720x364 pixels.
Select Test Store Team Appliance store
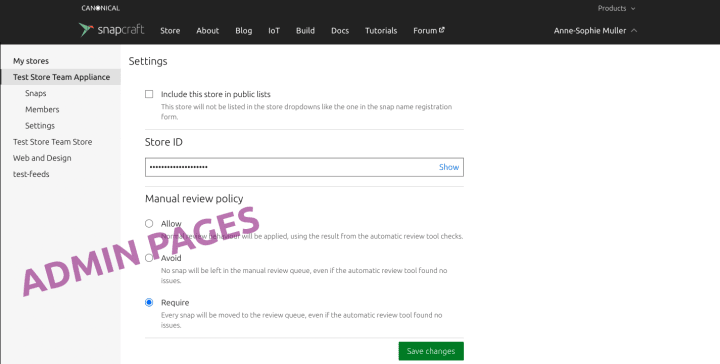(x=62, y=77)
